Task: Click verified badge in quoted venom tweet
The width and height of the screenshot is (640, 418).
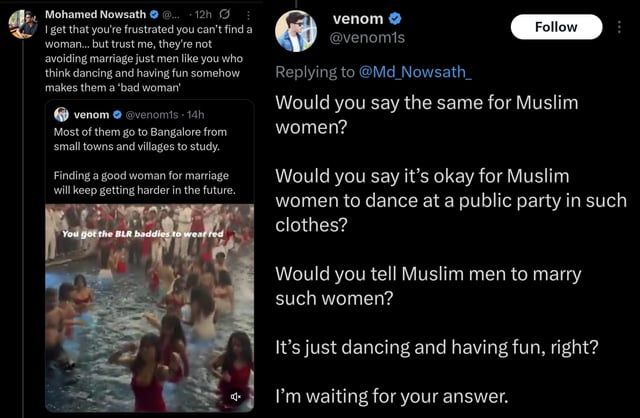Action: point(116,115)
